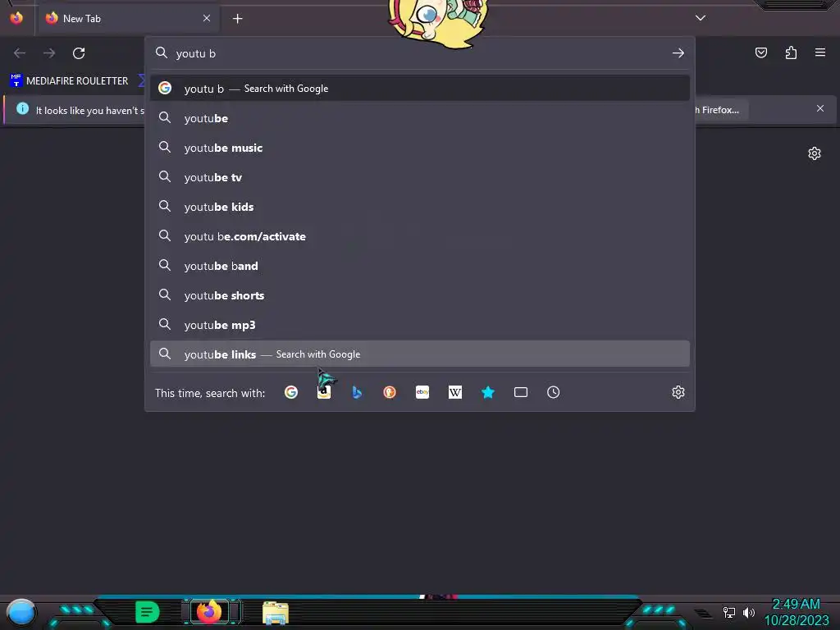This screenshot has width=840, height=630.
Task: Open green notes app on taskbar
Action: point(148,612)
